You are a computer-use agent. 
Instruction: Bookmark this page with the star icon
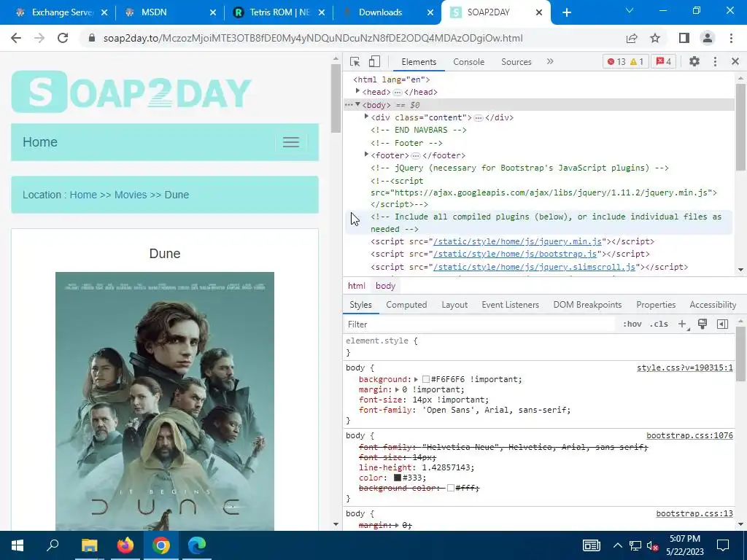(655, 38)
